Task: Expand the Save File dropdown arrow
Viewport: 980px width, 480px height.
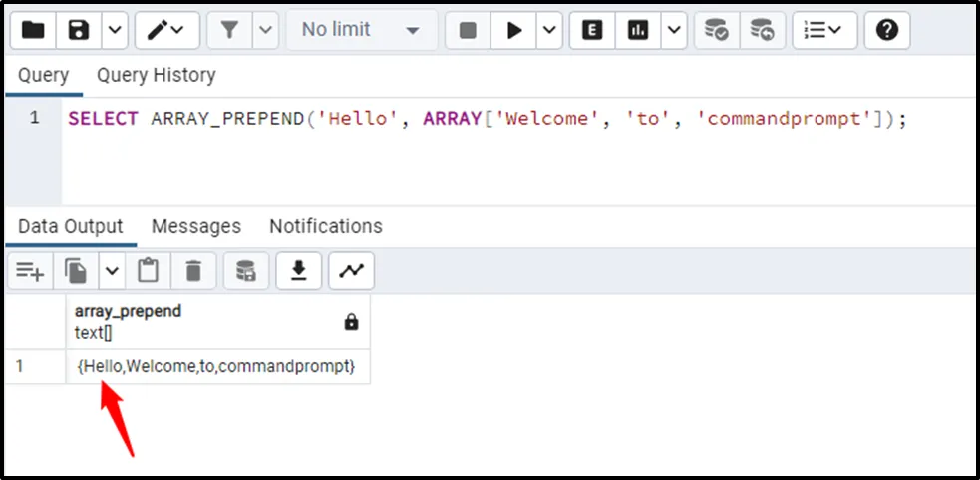Action: coord(114,31)
